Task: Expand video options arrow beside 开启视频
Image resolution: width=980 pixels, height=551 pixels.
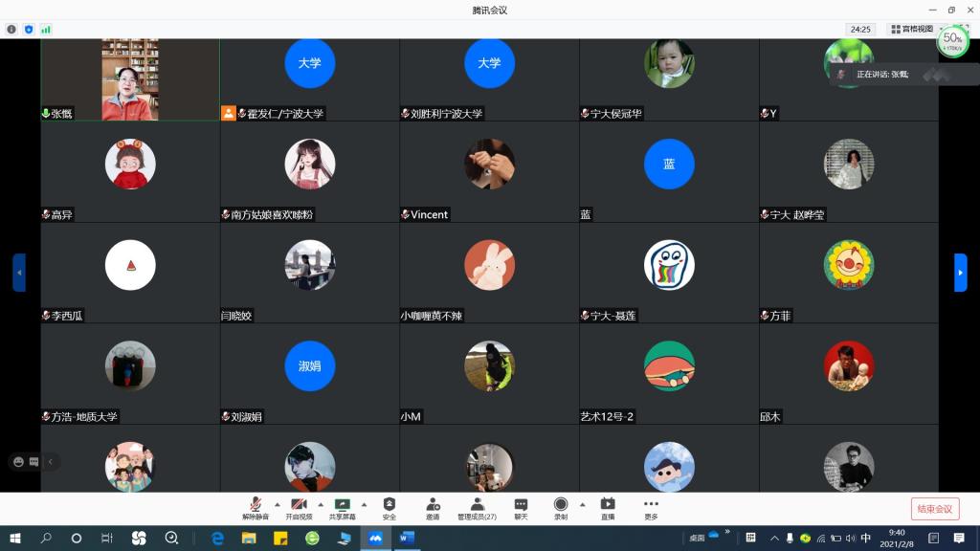Action: pyautogui.click(x=321, y=504)
